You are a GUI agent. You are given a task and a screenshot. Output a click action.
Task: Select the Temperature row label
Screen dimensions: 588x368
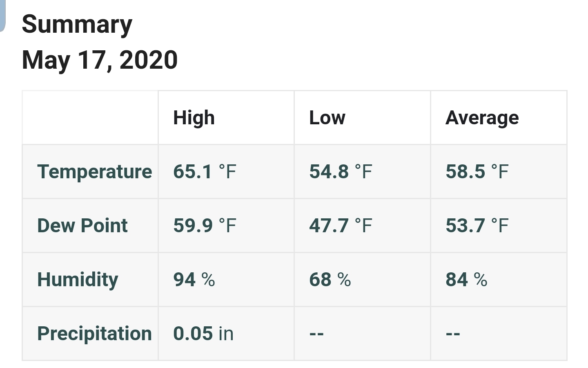(x=94, y=172)
